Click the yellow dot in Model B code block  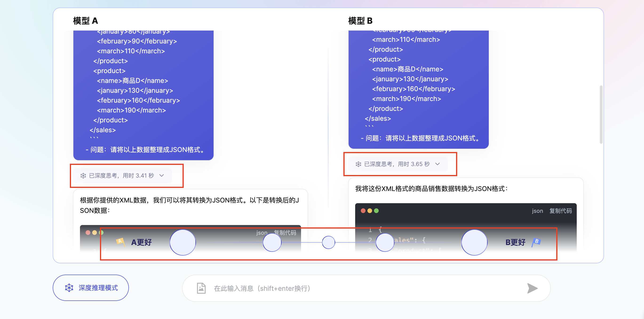click(x=370, y=211)
